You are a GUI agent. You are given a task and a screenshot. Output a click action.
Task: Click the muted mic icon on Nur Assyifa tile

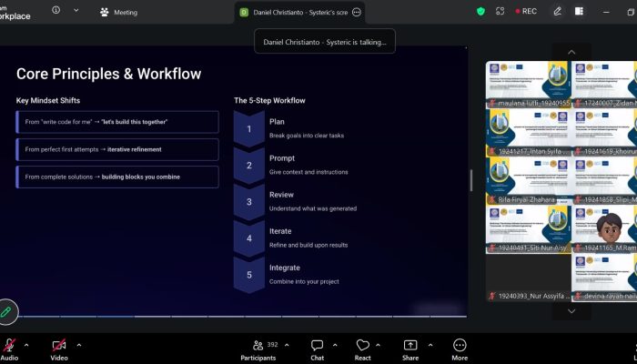492,296
